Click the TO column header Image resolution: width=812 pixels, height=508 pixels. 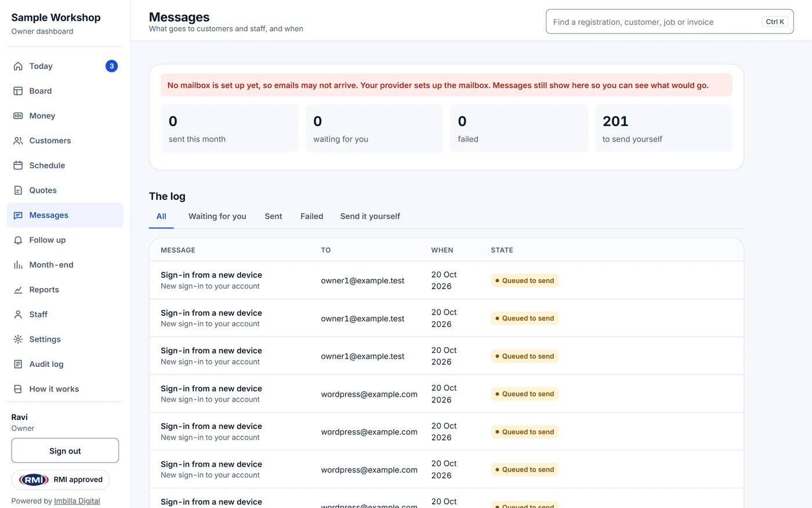click(326, 250)
